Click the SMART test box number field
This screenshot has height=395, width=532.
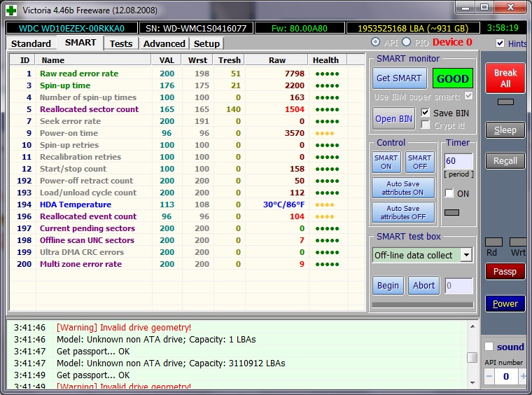458,285
